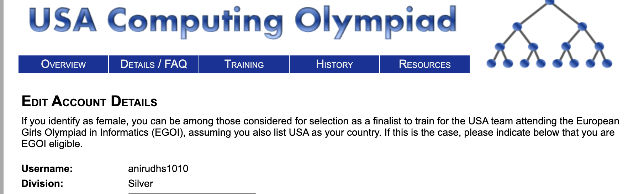Select the username text anirudhs1010
Screen dimensions: 644x194
pyautogui.click(x=158, y=168)
